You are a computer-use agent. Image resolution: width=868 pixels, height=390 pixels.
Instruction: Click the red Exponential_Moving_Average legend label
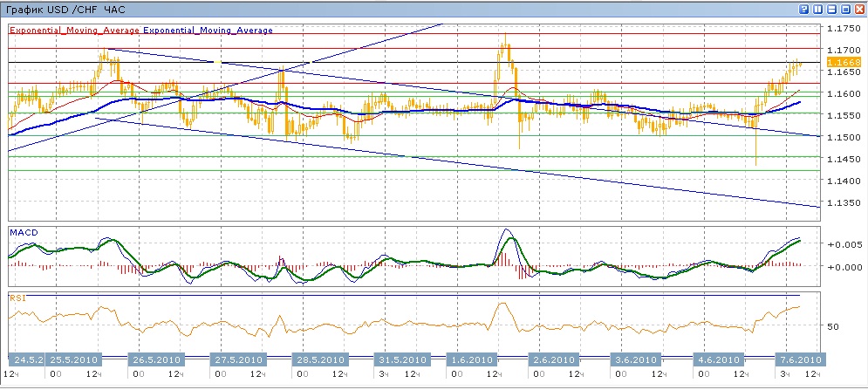[74, 30]
